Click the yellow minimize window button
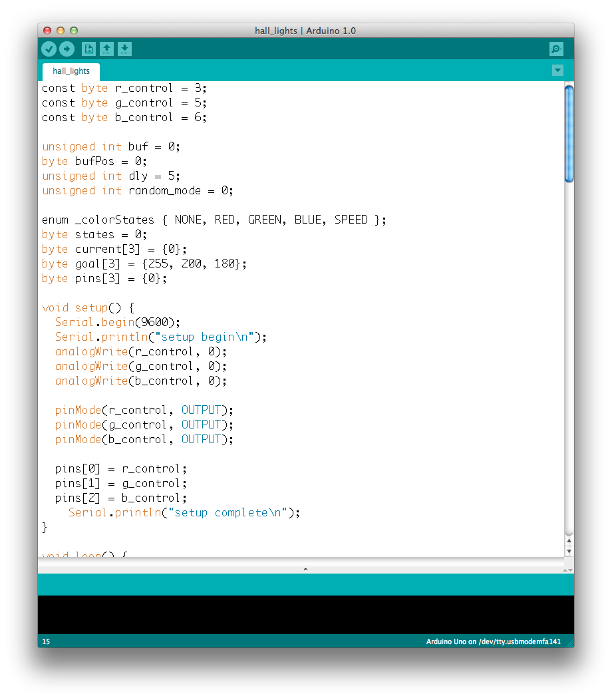 pos(61,31)
